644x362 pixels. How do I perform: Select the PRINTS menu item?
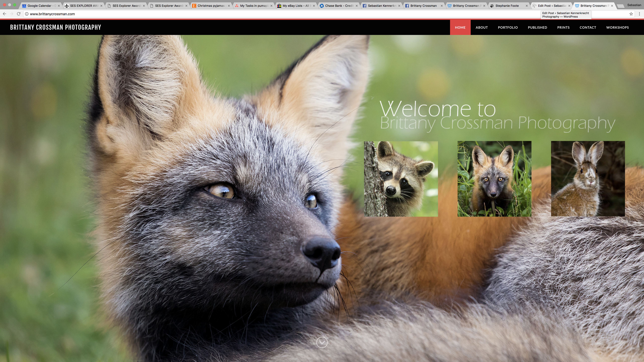[x=563, y=27]
